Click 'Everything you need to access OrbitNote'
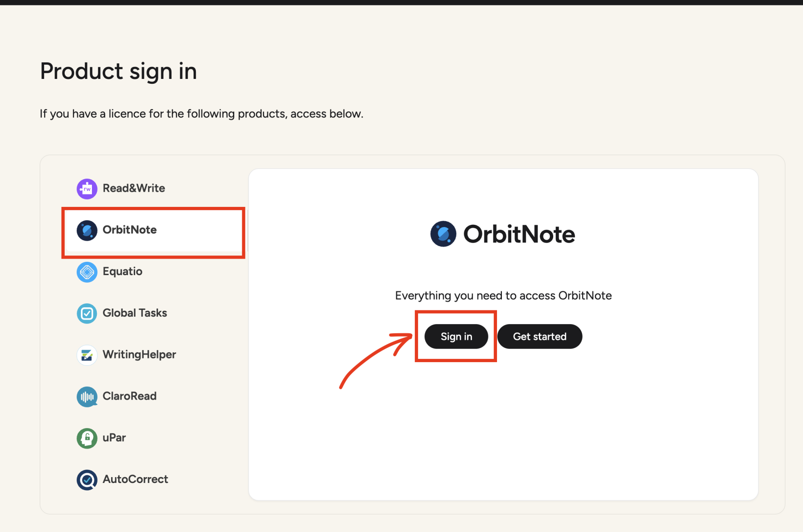Screen dimensions: 803x532 click(x=503, y=296)
